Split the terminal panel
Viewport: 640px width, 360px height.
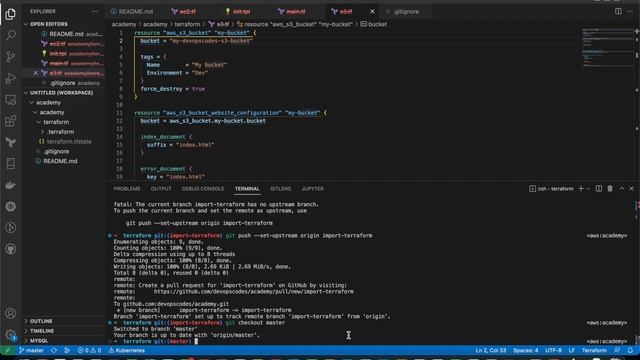[598, 189]
